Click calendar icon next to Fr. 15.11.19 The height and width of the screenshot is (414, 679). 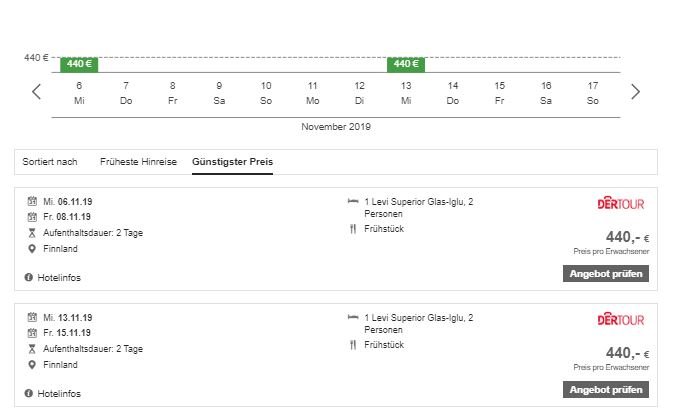click(x=32, y=333)
